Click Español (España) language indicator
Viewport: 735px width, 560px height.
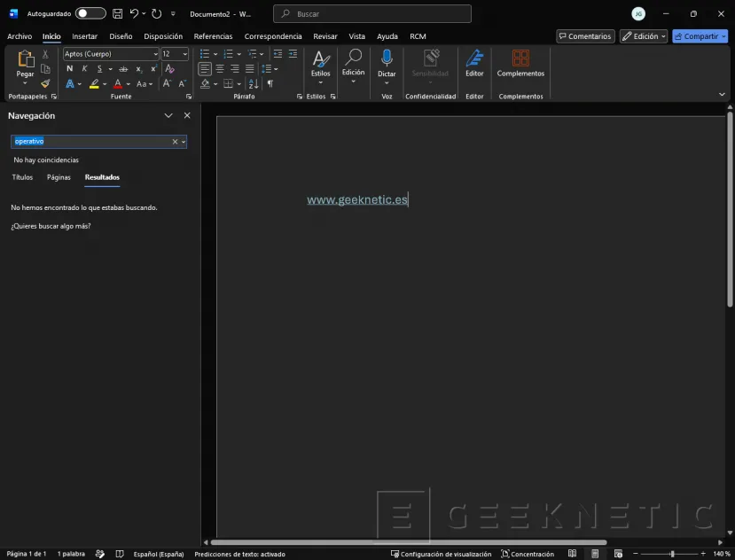coord(159,554)
